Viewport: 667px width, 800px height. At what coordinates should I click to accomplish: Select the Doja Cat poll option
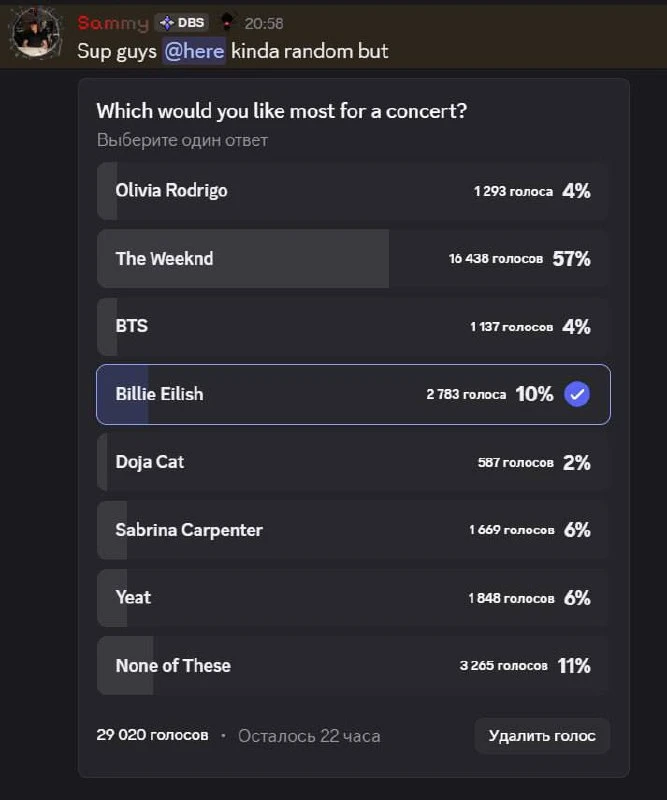pos(353,462)
